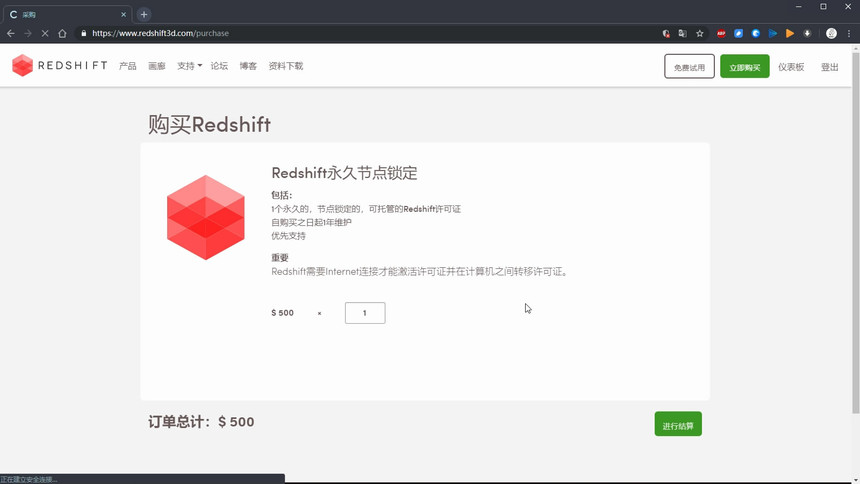This screenshot has width=860, height=484.
Task: Click the green 进行结算 checkout button
Action: point(678,424)
